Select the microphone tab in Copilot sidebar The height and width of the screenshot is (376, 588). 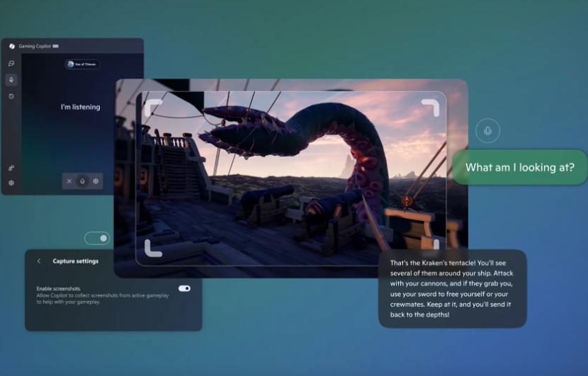coord(11,79)
